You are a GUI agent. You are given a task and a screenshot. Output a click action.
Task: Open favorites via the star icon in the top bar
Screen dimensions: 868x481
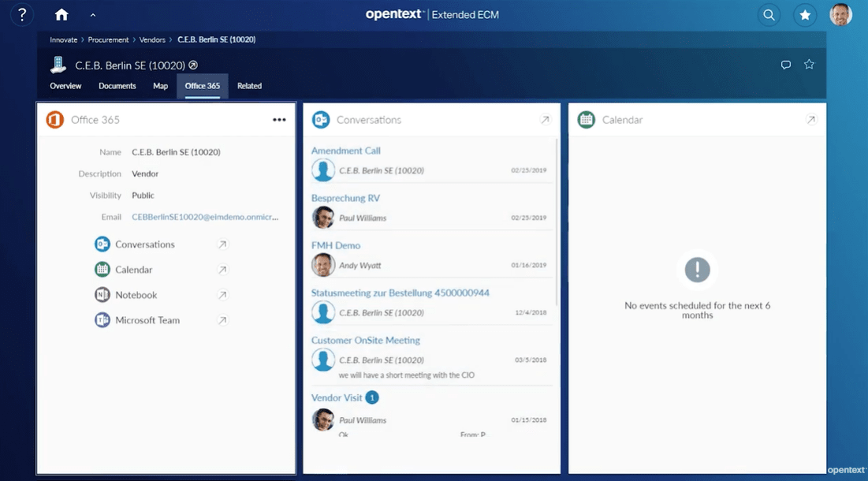[805, 14]
